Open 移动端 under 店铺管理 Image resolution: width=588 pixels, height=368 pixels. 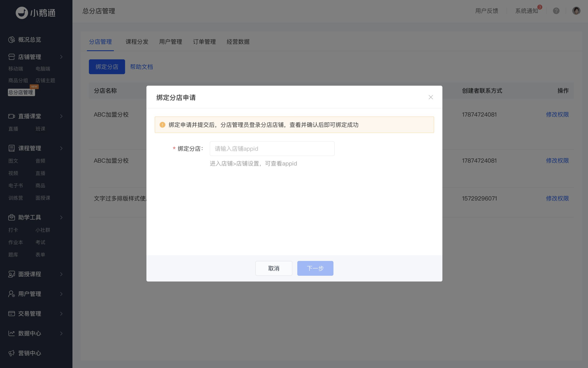click(x=16, y=69)
